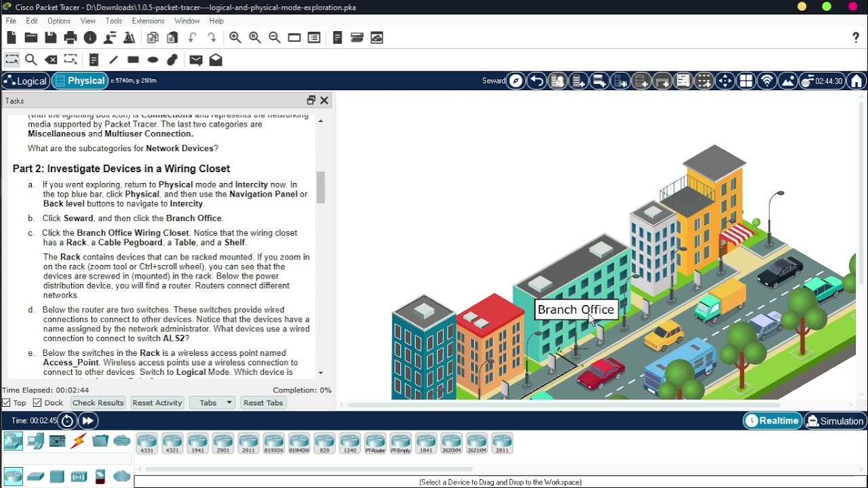Switch to Physical mode

tap(80, 81)
